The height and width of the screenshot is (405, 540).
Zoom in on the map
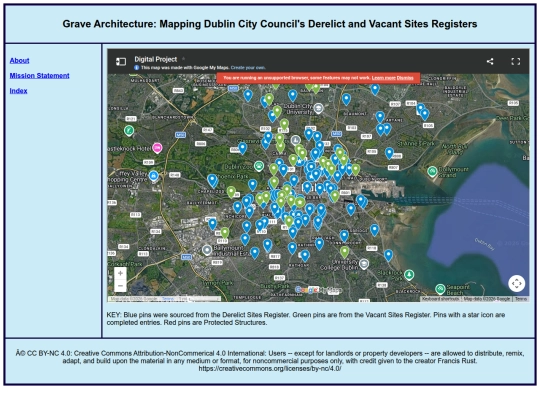tap(120, 273)
